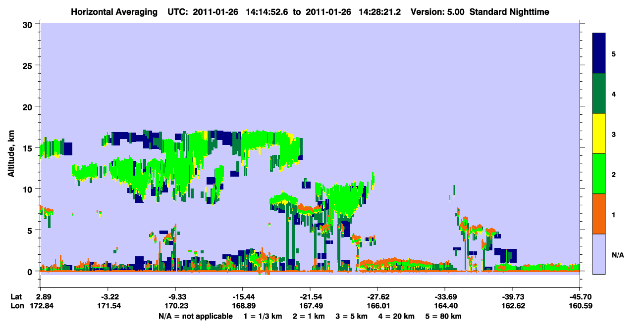Click the longitude value 170.23
Screen dimensions: 644x330
point(175,306)
